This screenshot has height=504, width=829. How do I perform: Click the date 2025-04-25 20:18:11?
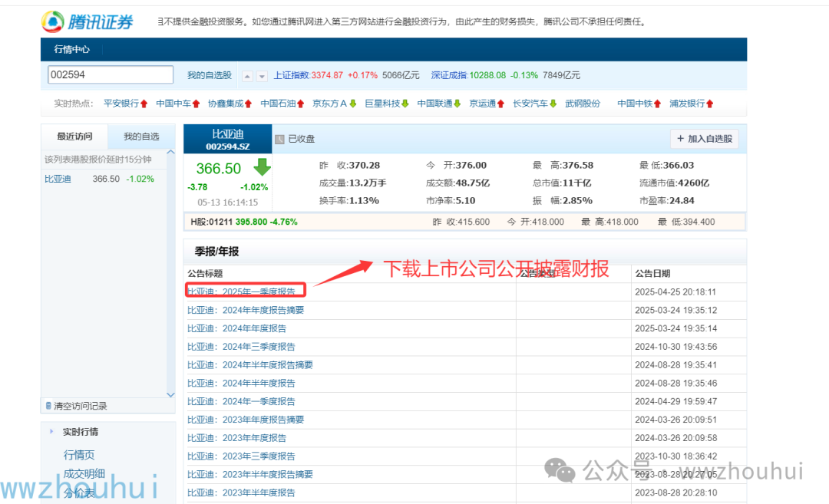675,292
